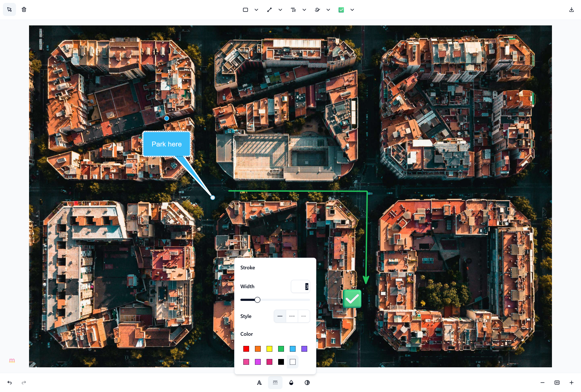Click the stroke Width input field
The height and width of the screenshot is (392, 581).
point(300,287)
